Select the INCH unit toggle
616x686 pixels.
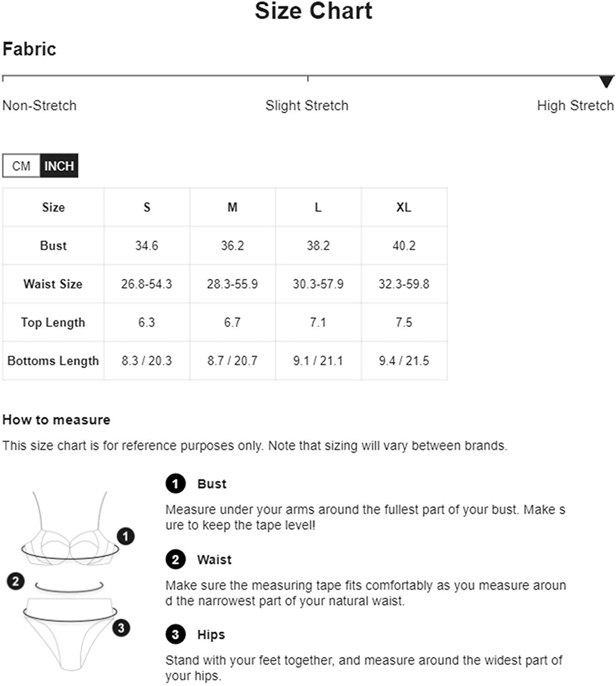click(59, 166)
